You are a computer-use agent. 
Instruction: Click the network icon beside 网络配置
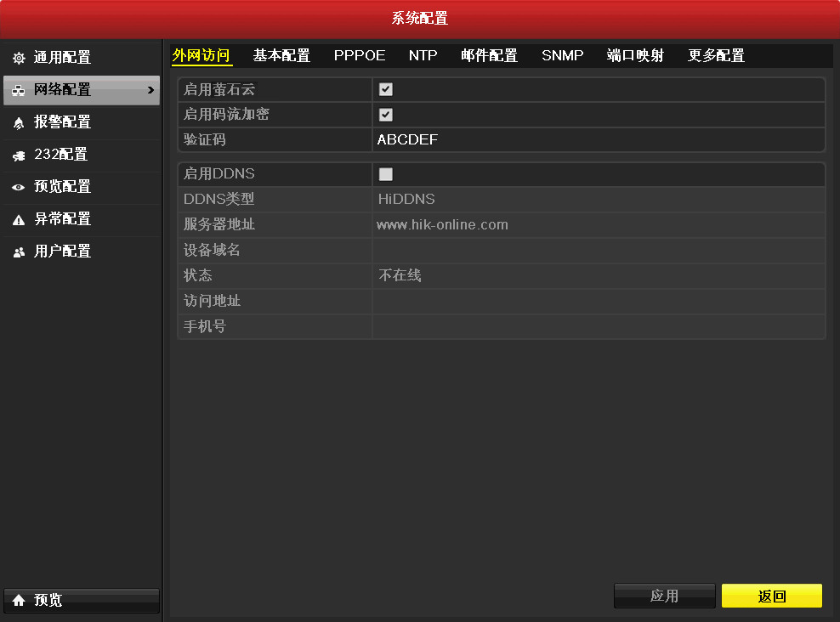tap(19, 91)
